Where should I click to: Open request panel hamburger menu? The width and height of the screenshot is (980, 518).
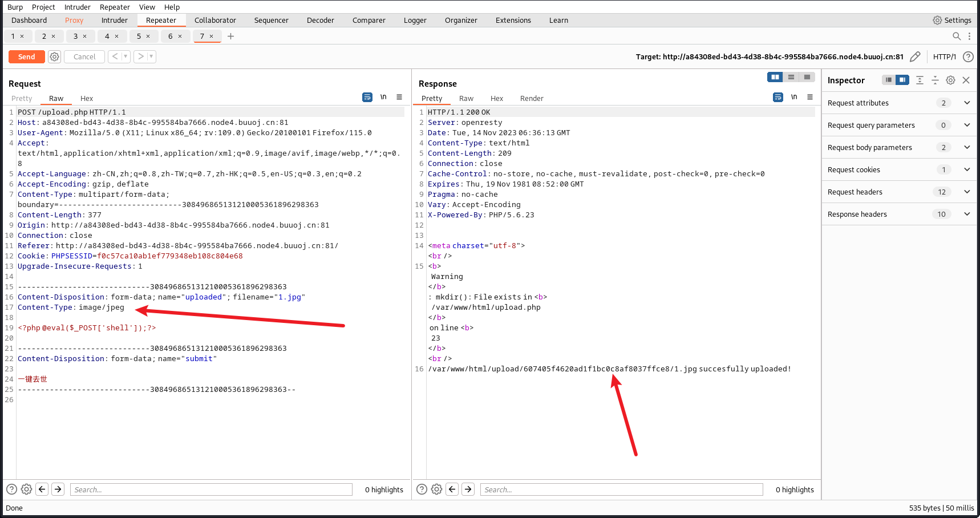coord(399,97)
